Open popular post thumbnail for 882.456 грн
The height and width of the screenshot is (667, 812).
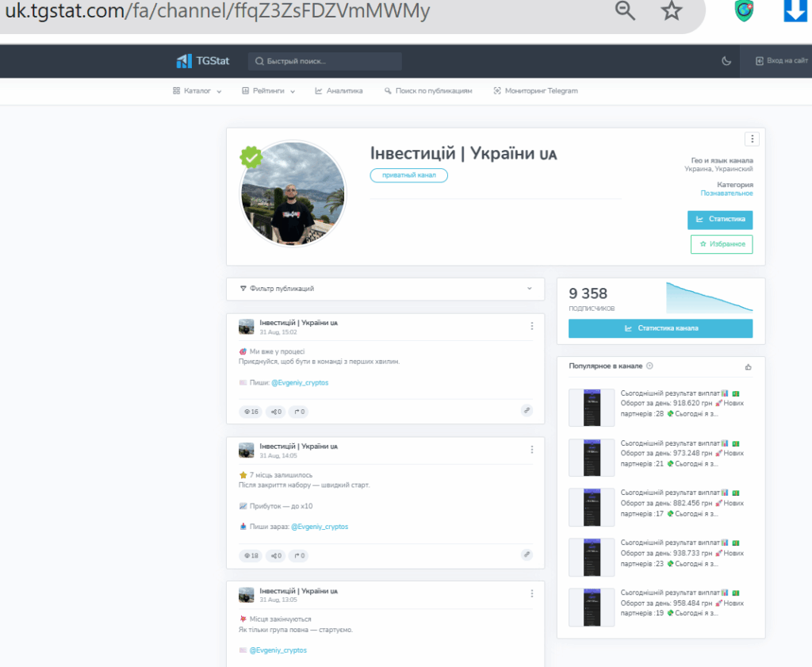[x=592, y=507]
